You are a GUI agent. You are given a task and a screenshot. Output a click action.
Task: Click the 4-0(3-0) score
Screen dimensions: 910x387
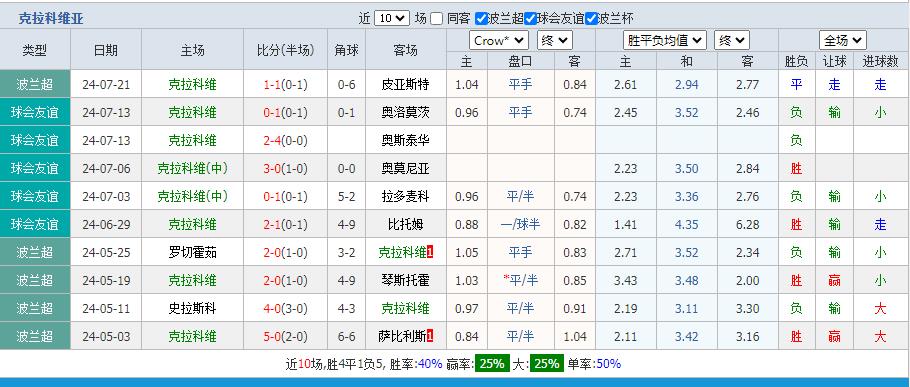pyautogui.click(x=285, y=308)
